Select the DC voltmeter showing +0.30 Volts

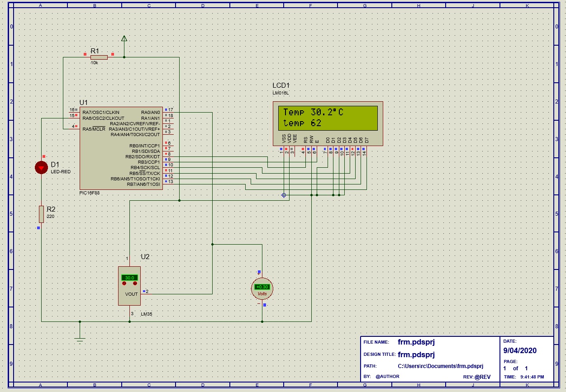point(262,288)
